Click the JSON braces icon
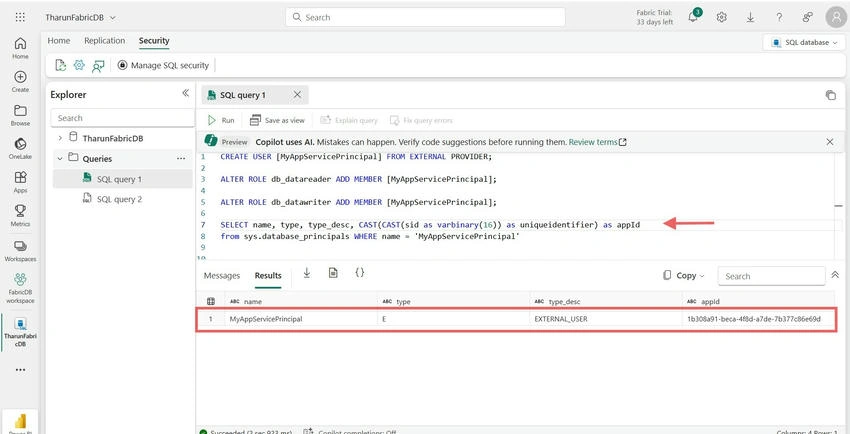 [359, 273]
